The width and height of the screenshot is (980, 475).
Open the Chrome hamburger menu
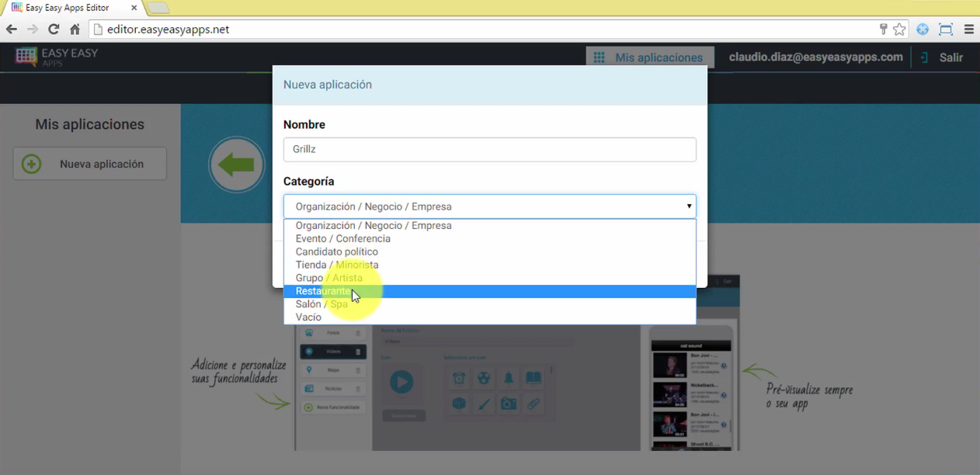click(968, 29)
